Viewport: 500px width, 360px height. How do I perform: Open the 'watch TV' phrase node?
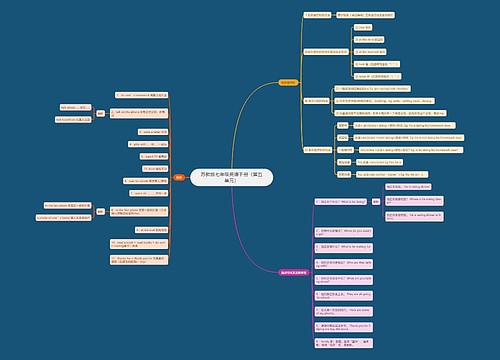154,156
